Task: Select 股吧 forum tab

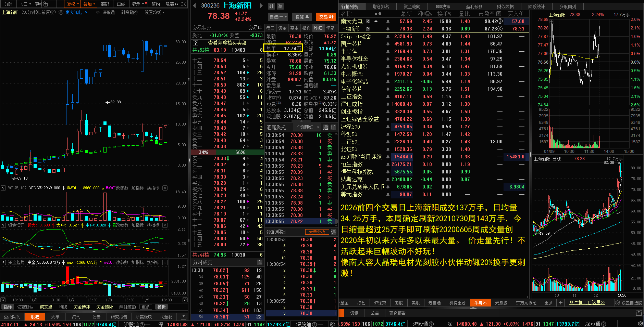Action: (x=35, y=317)
